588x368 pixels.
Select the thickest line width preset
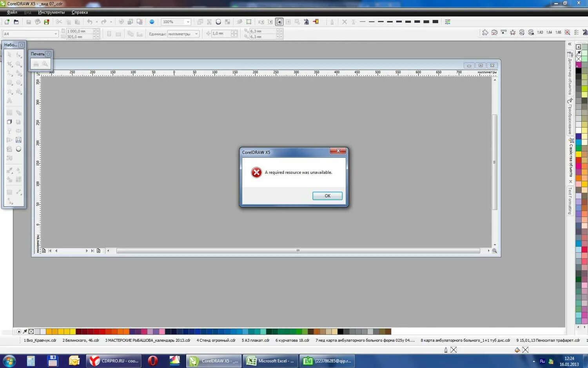(435, 22)
